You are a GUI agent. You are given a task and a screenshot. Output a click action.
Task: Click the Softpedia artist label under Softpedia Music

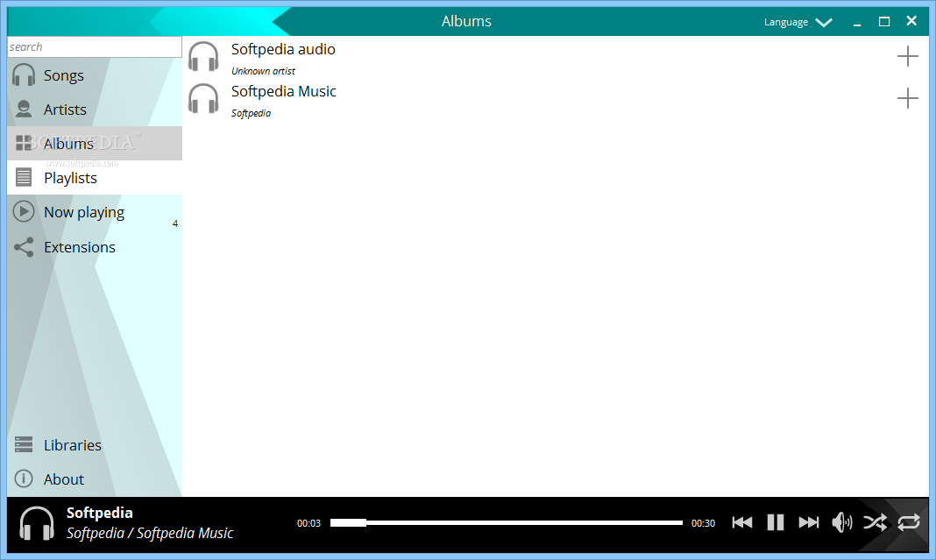tap(251, 113)
